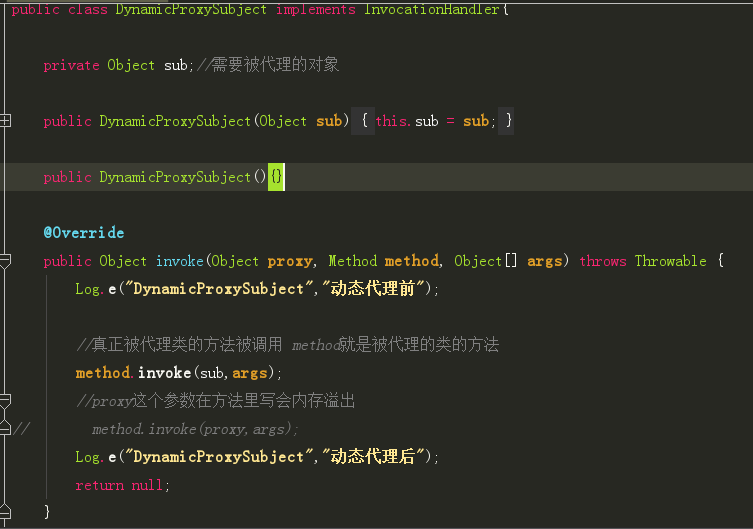Click the closing brace of the invoke method
This screenshot has width=753, height=529.
(x=47, y=512)
